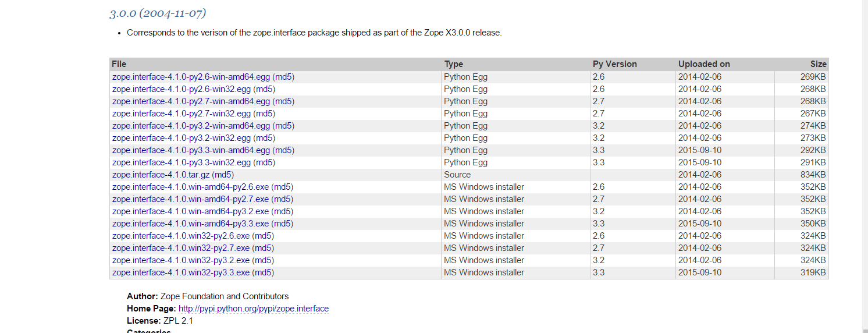Download the zope.interface-4.1.0.tar.gz source

(x=161, y=175)
